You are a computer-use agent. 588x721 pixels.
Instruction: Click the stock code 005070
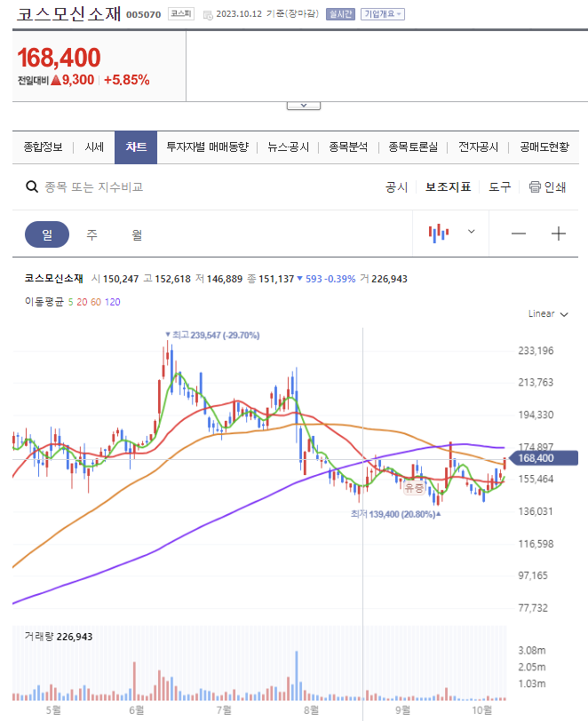click(144, 15)
